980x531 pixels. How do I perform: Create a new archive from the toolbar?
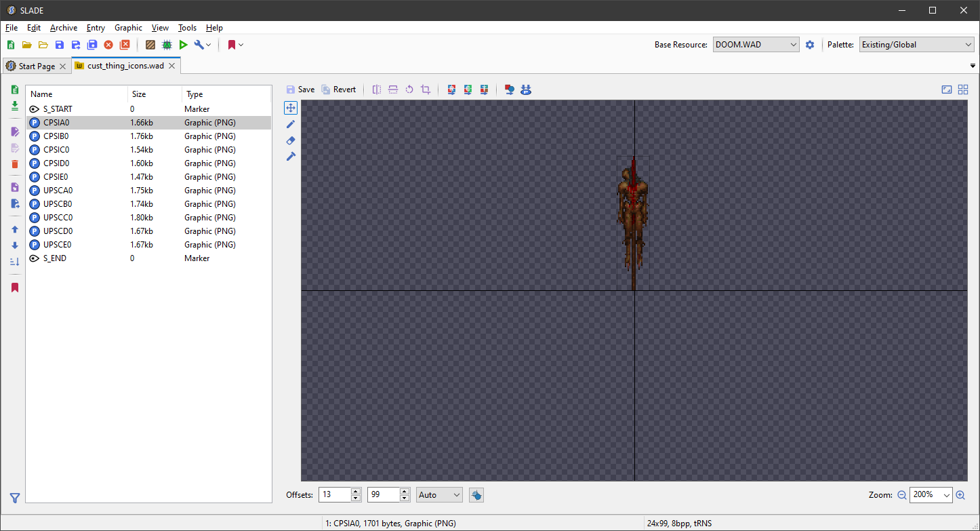pos(11,45)
